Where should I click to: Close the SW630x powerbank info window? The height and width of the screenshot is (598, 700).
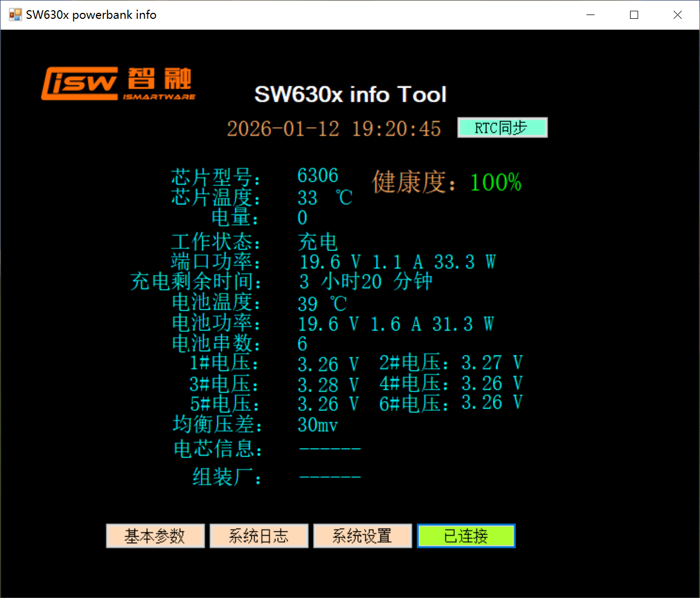677,15
